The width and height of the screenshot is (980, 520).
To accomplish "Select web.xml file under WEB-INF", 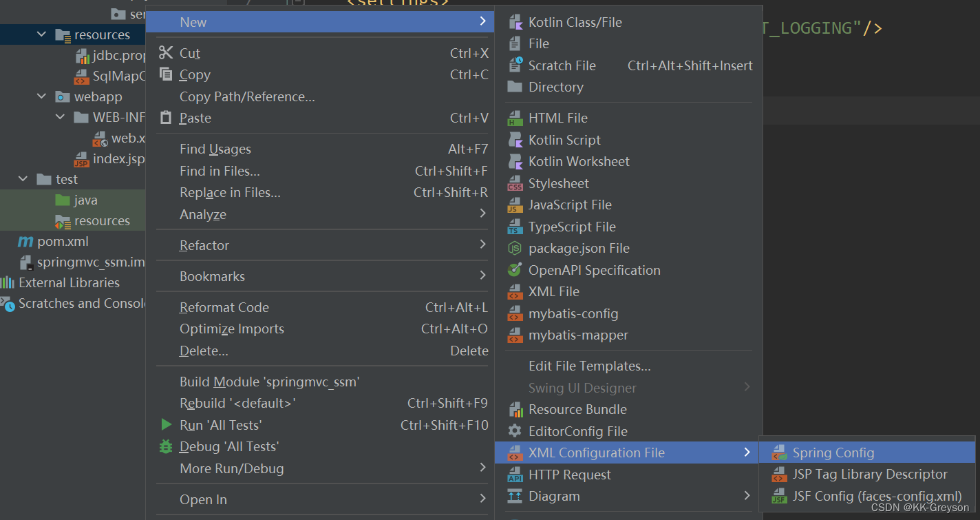I will point(128,138).
